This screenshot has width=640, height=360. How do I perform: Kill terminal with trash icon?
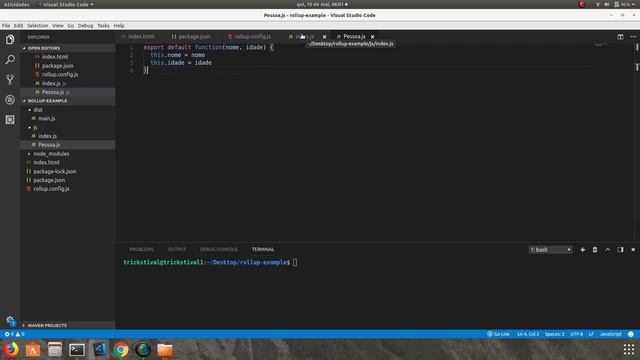(x=595, y=250)
